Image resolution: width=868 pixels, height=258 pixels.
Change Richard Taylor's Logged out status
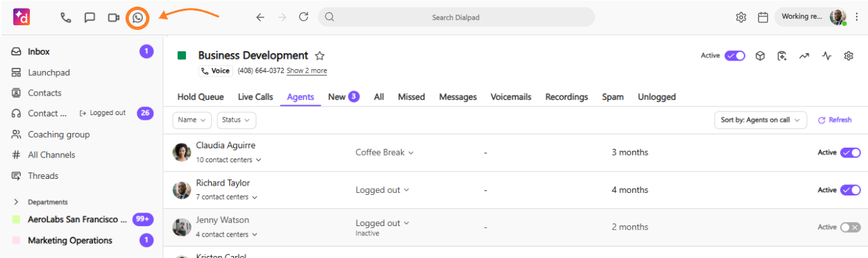[383, 190]
